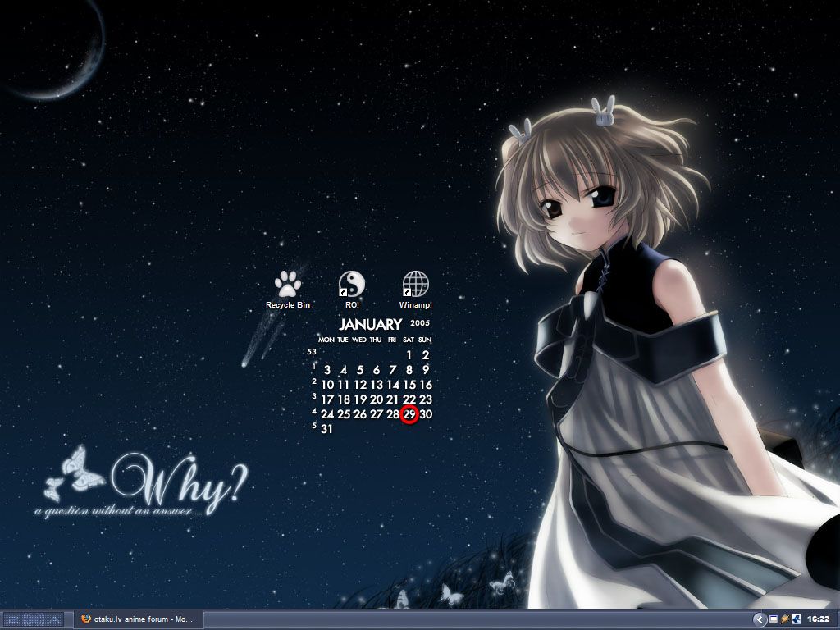The image size is (840, 630).
Task: Click the orange lightning bolt tray icon
Action: point(785,619)
